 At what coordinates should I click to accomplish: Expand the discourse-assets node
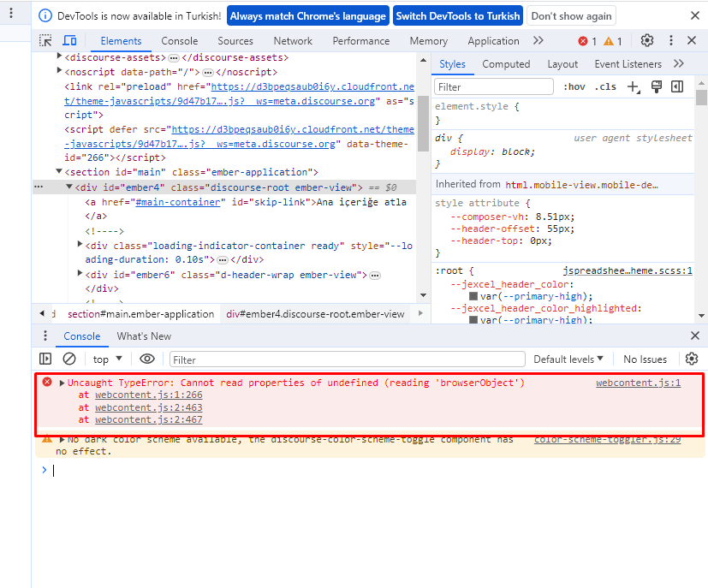[59, 56]
